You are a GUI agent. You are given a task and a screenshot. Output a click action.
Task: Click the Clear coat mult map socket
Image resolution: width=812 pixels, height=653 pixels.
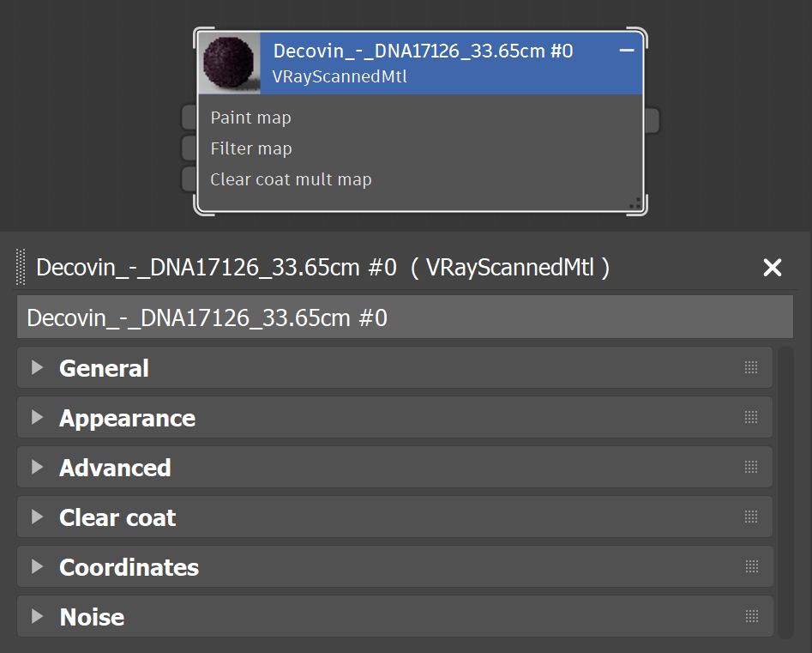click(x=189, y=179)
